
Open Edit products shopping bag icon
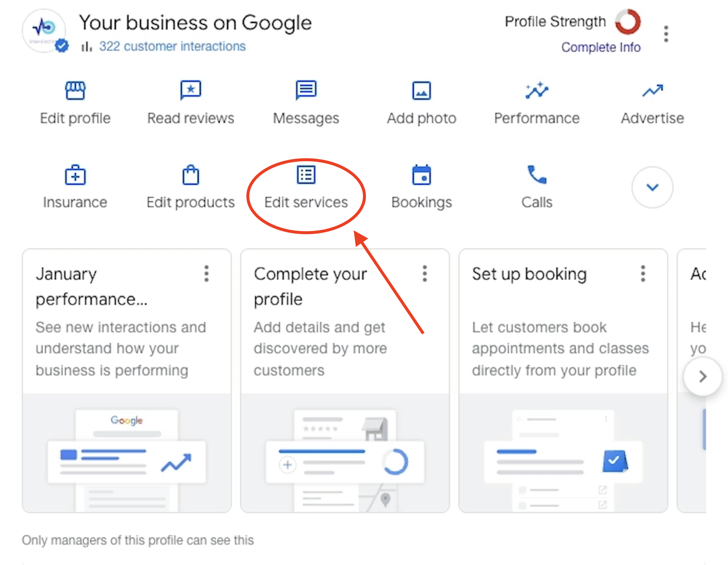[191, 175]
